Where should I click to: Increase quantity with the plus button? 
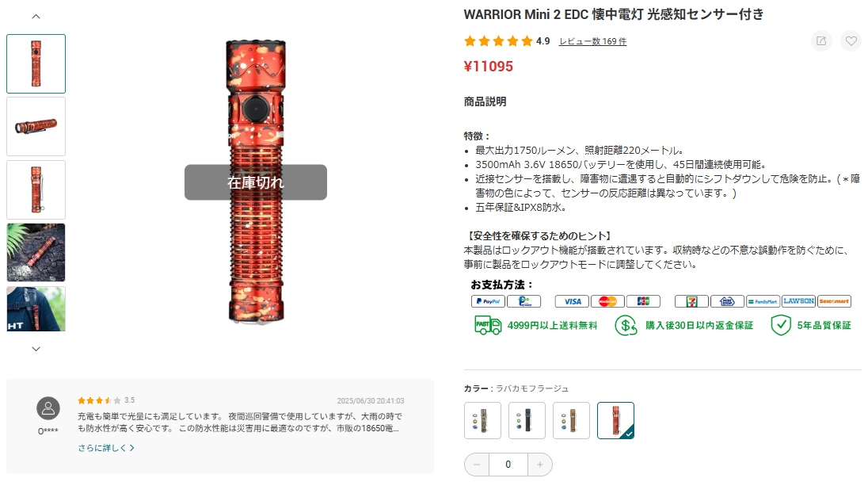click(540, 465)
